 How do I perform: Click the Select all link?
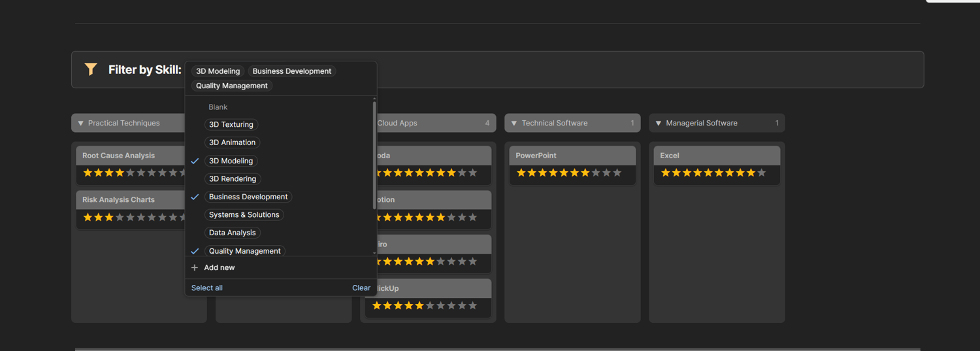click(x=207, y=288)
